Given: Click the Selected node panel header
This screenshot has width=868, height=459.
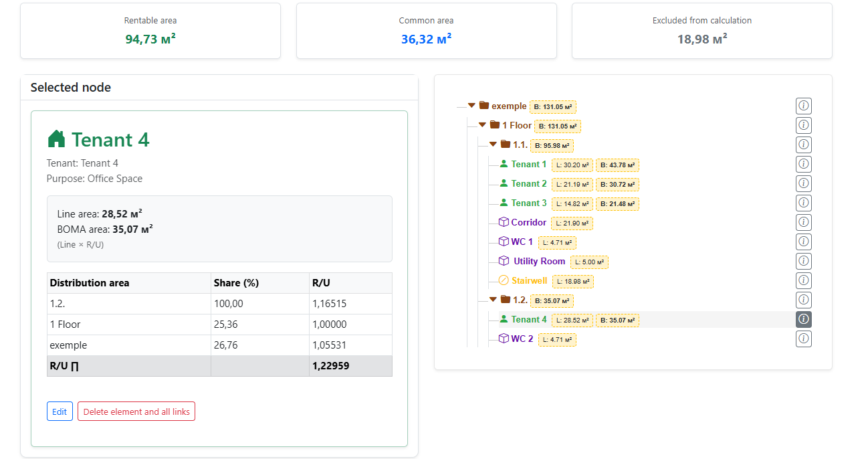Looking at the screenshot, I should coord(219,88).
